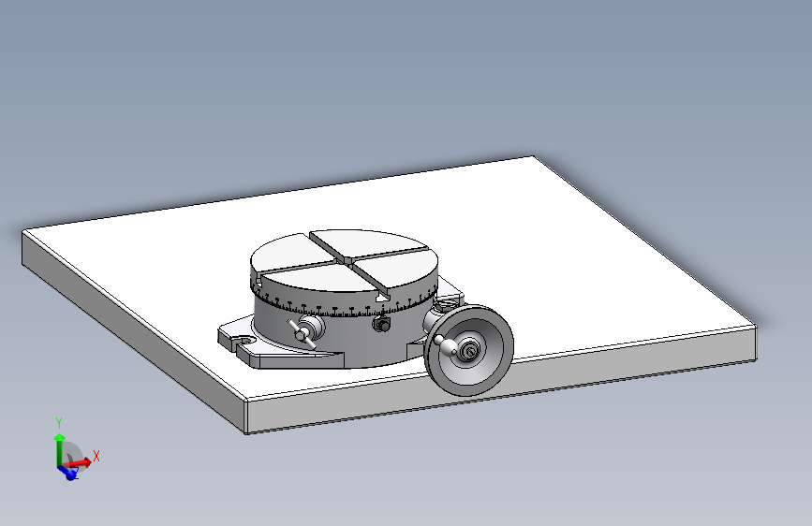Select the center hub of the handwheel

click(469, 351)
